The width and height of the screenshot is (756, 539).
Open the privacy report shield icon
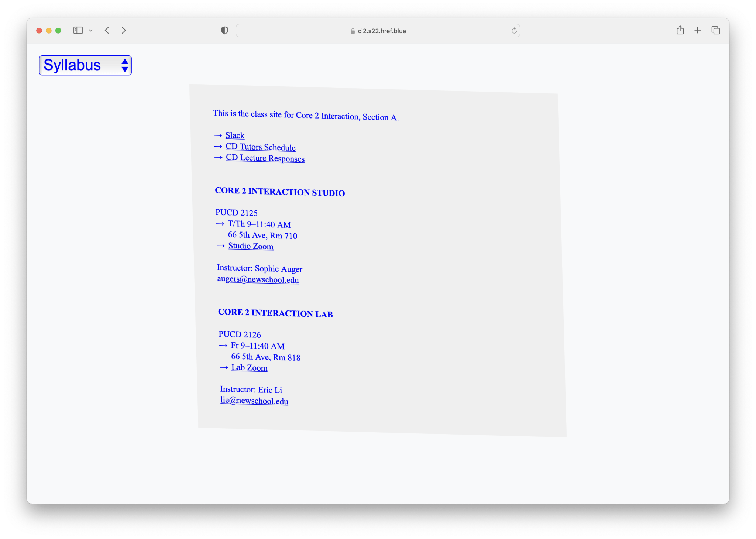[224, 31]
